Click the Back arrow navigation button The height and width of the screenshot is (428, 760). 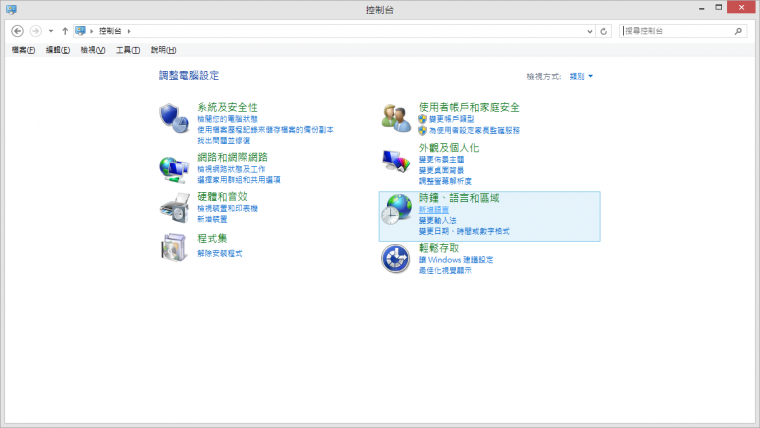pos(17,31)
